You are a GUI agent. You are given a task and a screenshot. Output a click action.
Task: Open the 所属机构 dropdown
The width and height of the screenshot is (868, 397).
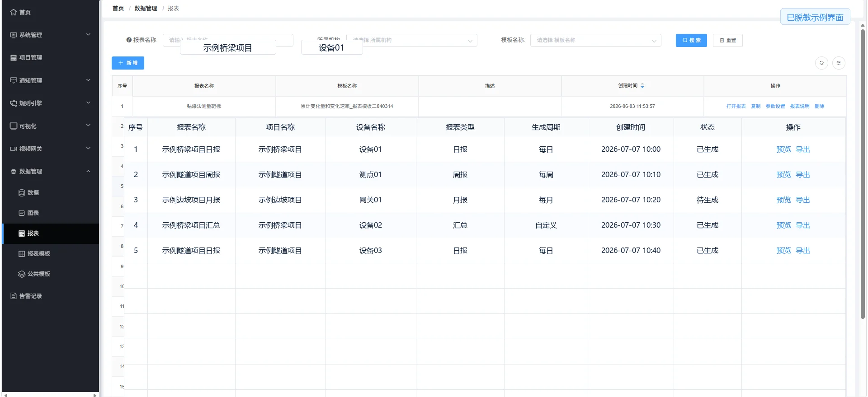point(411,40)
